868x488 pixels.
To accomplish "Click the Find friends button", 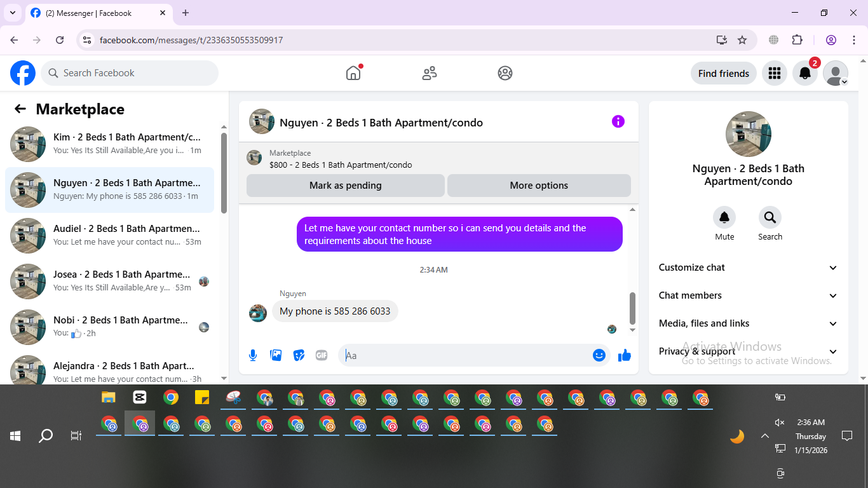I will pyautogui.click(x=723, y=73).
